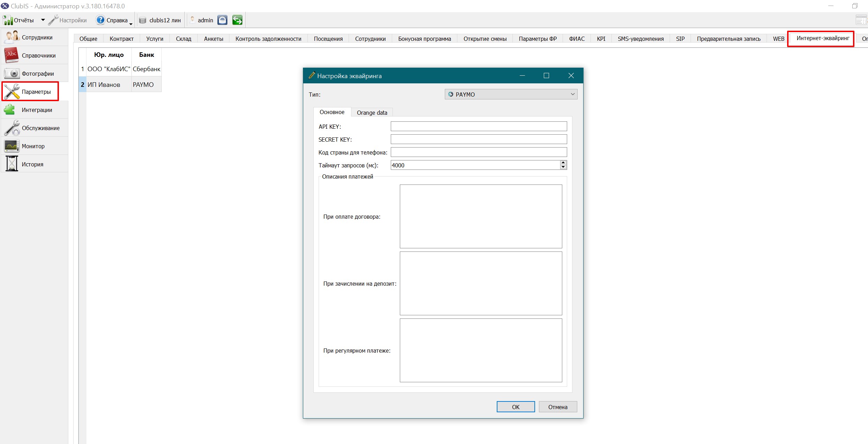Expand the Тип PAYMO dropdown

tap(511, 95)
